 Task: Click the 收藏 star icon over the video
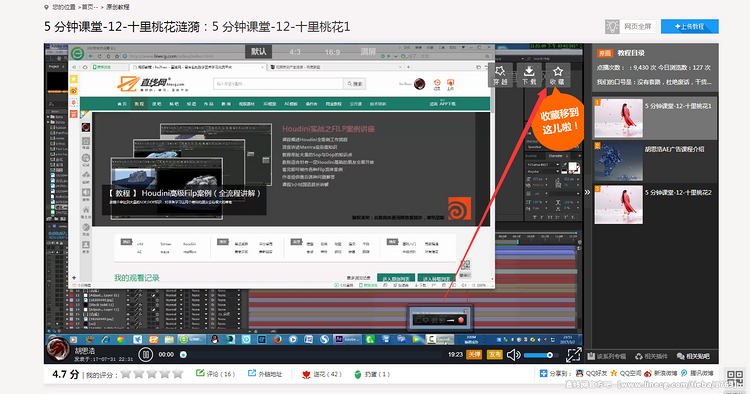557,75
